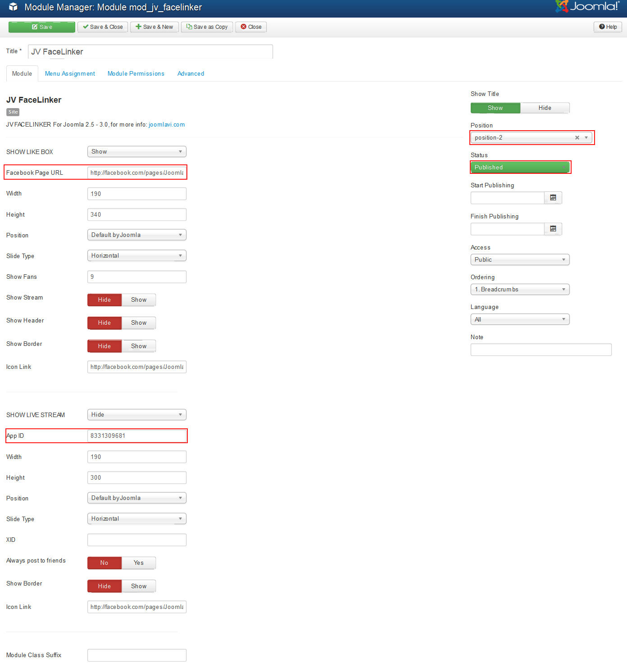Set Show Stream to Show
Image resolution: width=627 pixels, height=672 pixels.
pyautogui.click(x=139, y=300)
